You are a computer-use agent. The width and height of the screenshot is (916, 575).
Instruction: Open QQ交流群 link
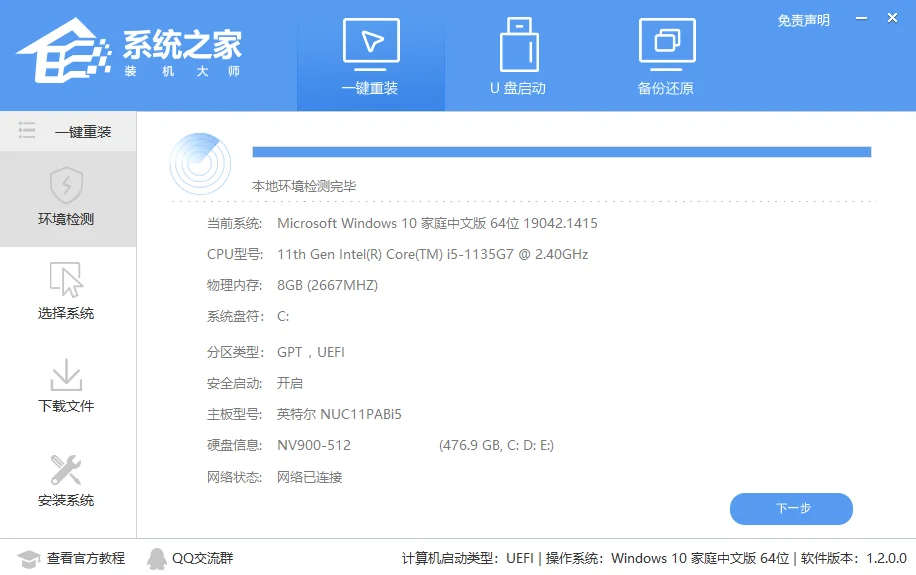(x=202, y=559)
